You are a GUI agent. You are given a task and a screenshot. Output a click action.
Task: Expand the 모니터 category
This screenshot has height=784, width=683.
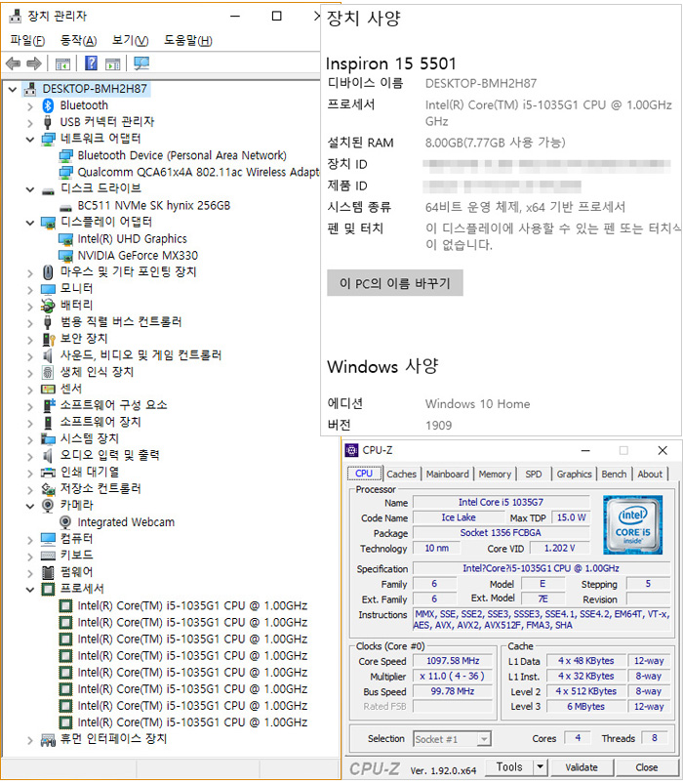point(30,290)
